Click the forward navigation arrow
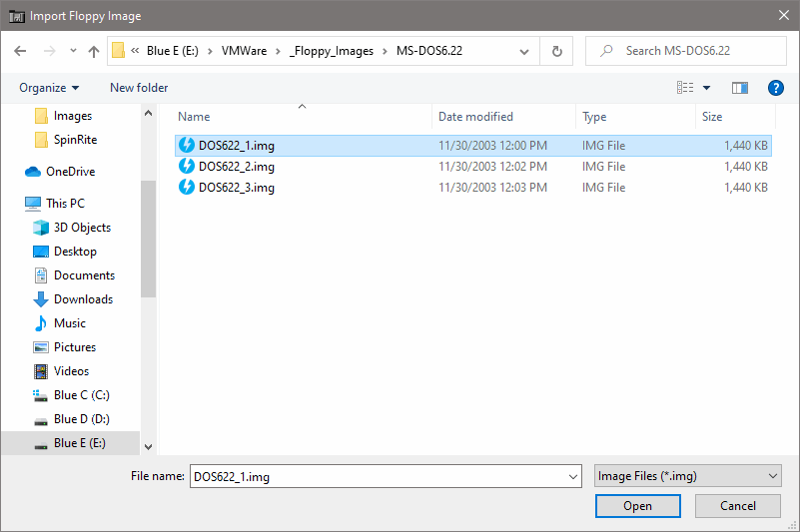The width and height of the screenshot is (800, 532). point(50,51)
